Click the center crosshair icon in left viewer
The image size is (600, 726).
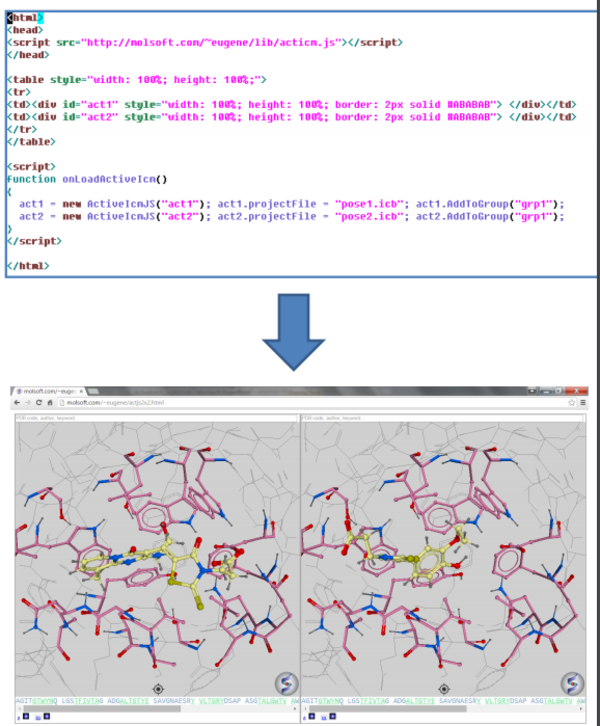click(157, 689)
